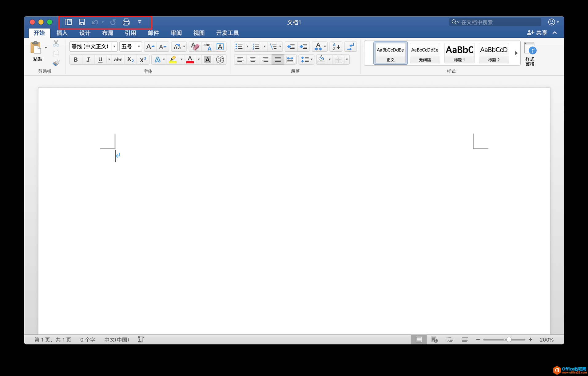The image size is (588, 376).
Task: Open the font size dropdown (五号)
Action: coord(139,46)
